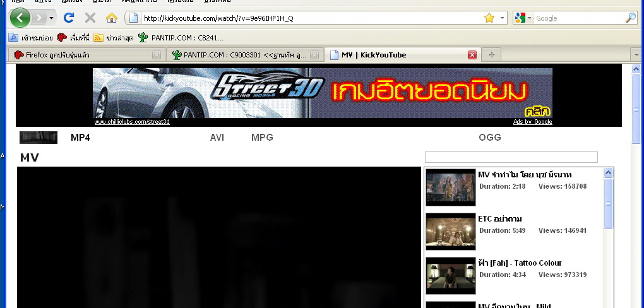Open the เข้าชมบ่อย bookmark folder

31,38
